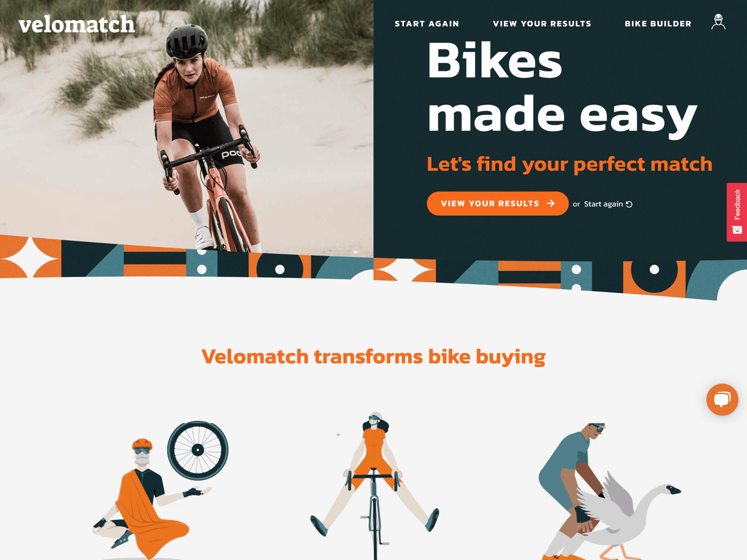Open Start Again in the top navigation
747x560 pixels.
click(427, 24)
